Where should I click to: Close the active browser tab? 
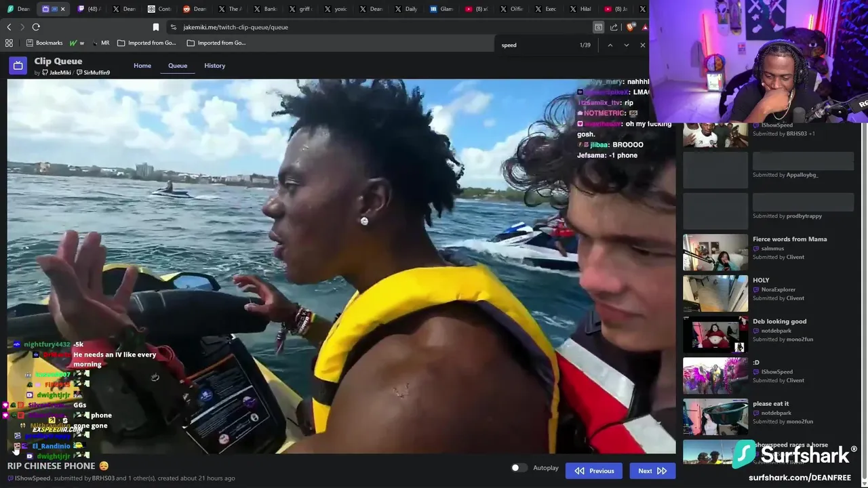pyautogui.click(x=62, y=9)
